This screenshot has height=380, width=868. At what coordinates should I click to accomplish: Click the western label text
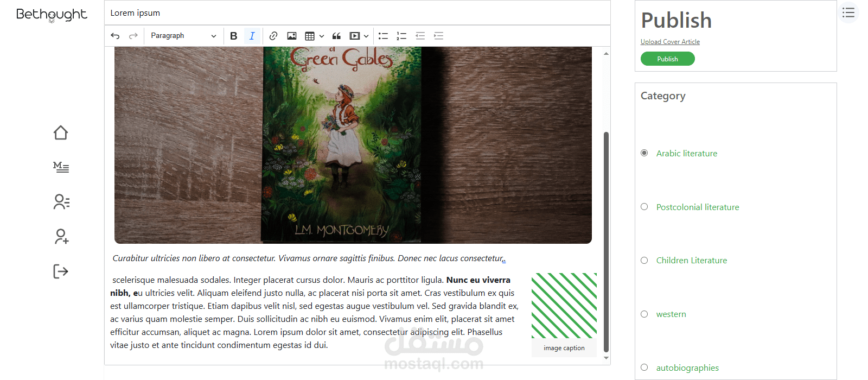(671, 314)
